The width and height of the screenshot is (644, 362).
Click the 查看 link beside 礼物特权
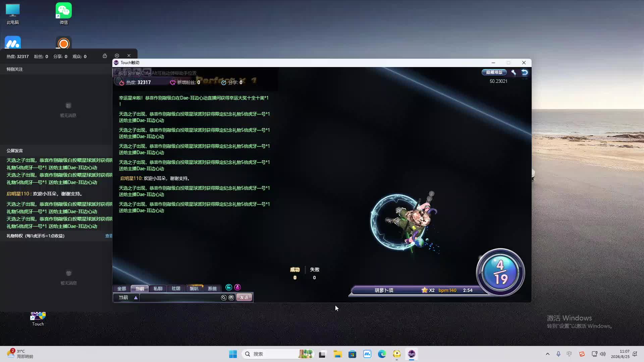point(109,236)
